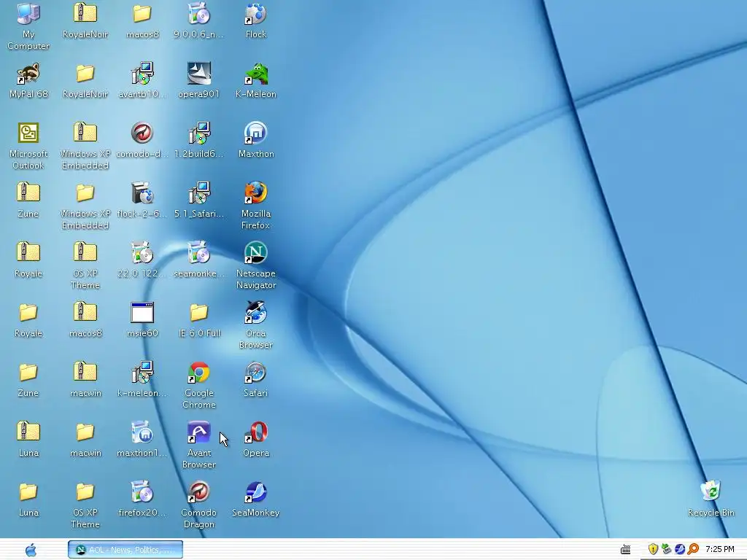Viewport: 747px width, 560px height.
Task: Click the SeaMonkey tray icon
Action: click(x=679, y=550)
